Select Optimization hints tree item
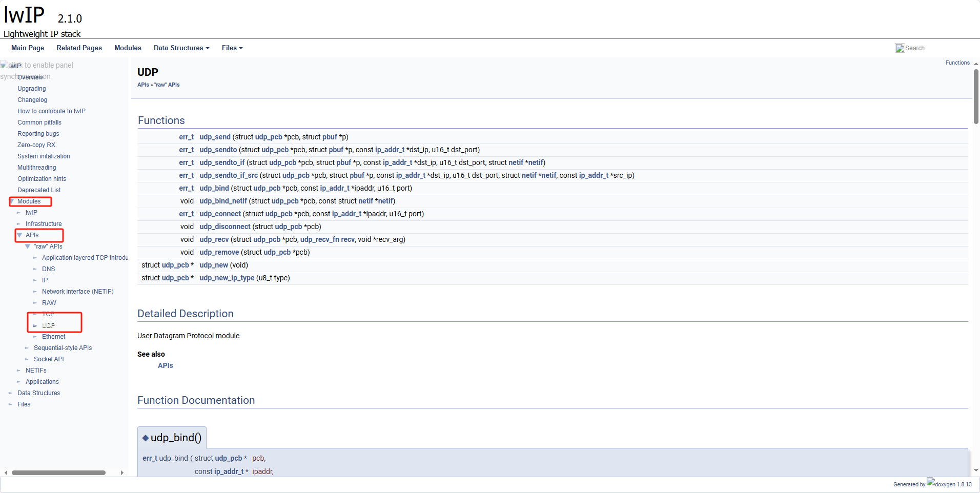 click(42, 179)
